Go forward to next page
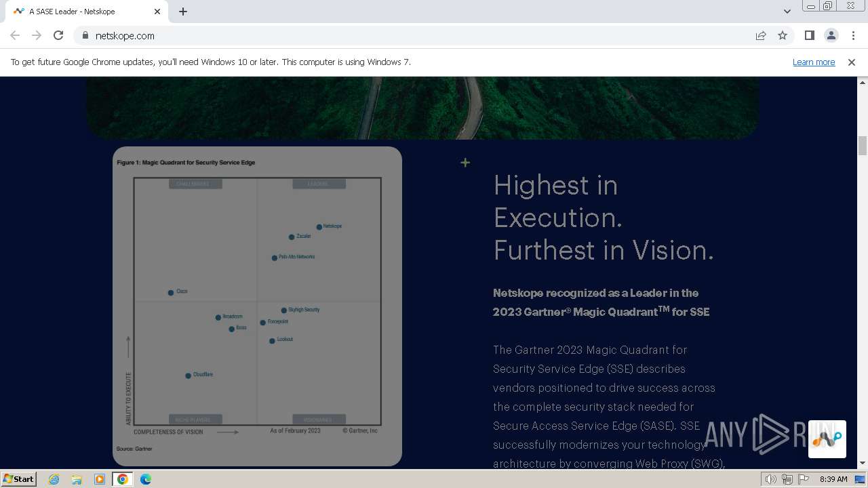 pyautogui.click(x=37, y=35)
